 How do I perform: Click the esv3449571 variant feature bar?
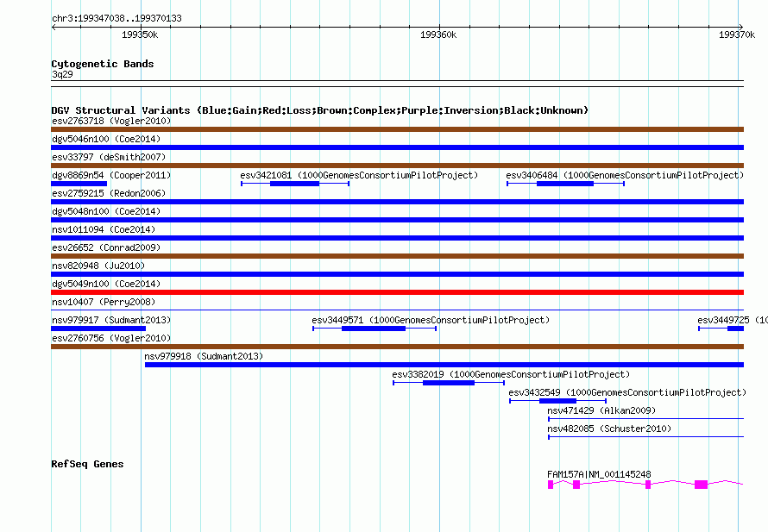pyautogui.click(x=375, y=329)
